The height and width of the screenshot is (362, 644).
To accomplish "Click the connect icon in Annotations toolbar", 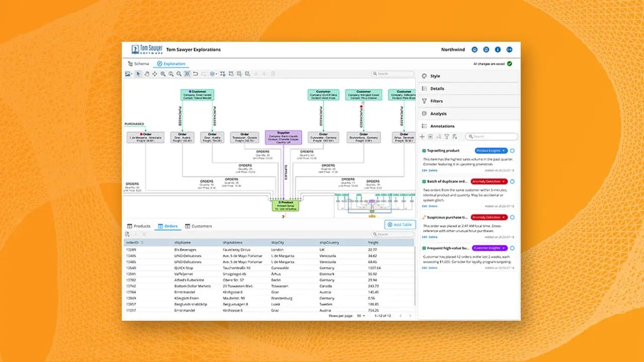I will [439, 137].
